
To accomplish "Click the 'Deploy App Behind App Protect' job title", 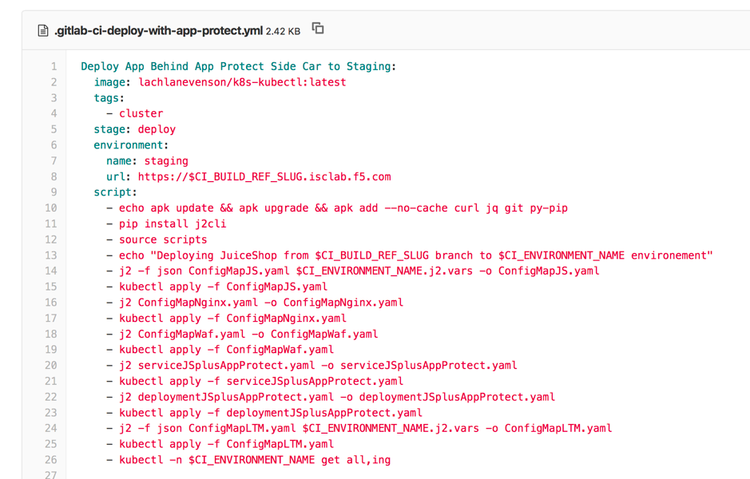I will coord(238,67).
